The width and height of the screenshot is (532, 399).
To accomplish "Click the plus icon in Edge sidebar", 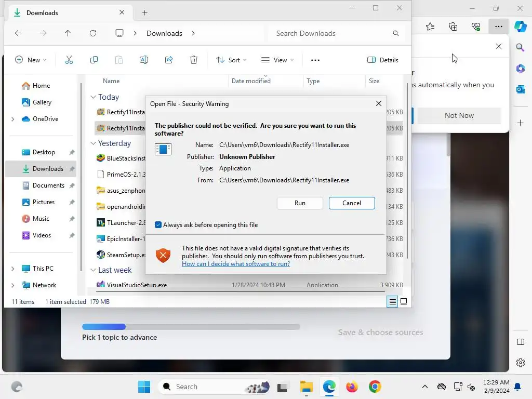I will (x=521, y=123).
